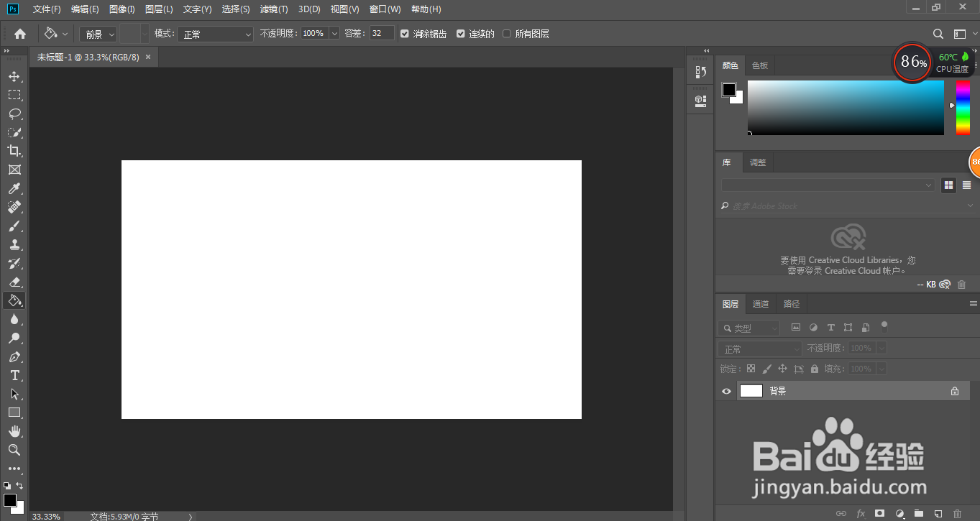The height and width of the screenshot is (521, 980).
Task: Open the search magnifier in options bar
Action: [x=938, y=34]
